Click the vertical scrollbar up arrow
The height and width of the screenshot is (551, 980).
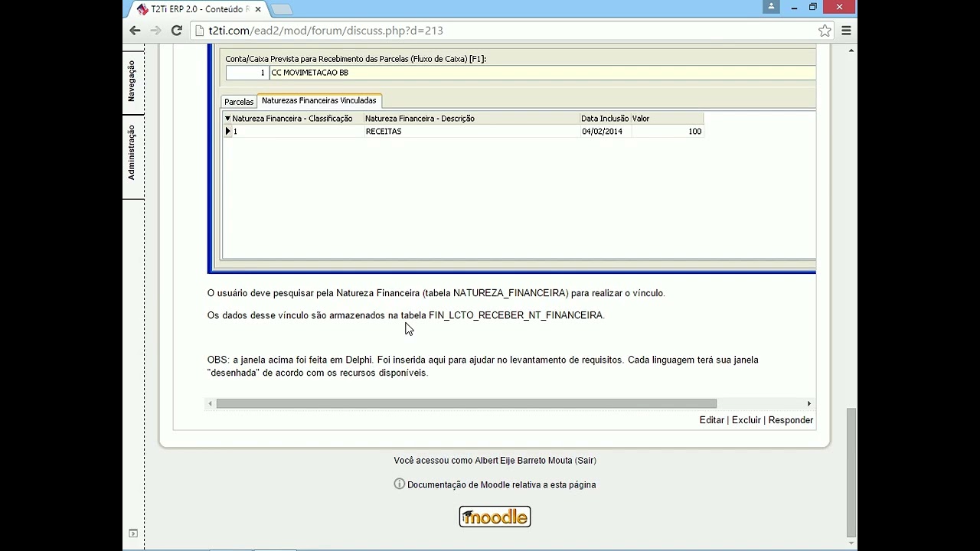851,51
